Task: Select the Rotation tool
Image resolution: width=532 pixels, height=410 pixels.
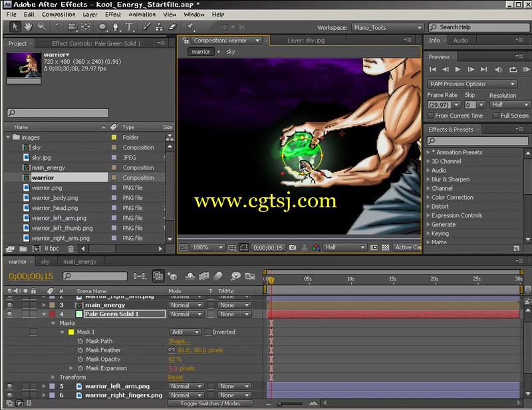Action: pos(59,27)
